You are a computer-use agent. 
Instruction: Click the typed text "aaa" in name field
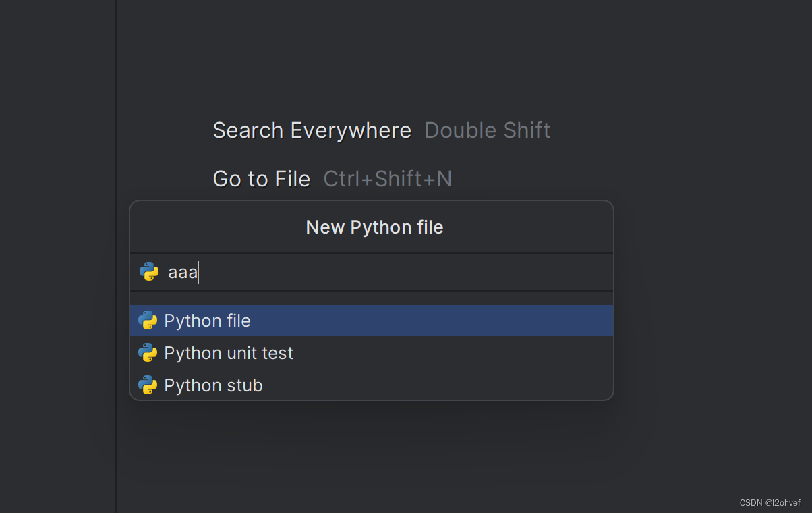tap(182, 273)
